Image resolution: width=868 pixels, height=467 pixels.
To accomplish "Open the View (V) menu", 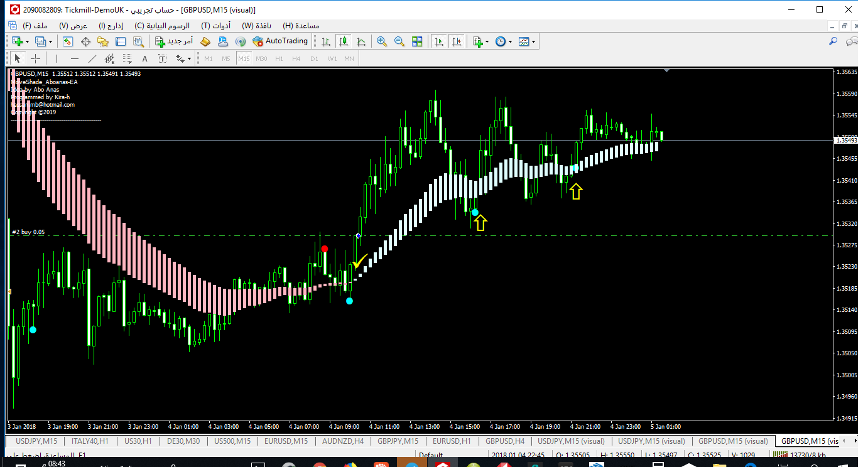I will 73,26.
